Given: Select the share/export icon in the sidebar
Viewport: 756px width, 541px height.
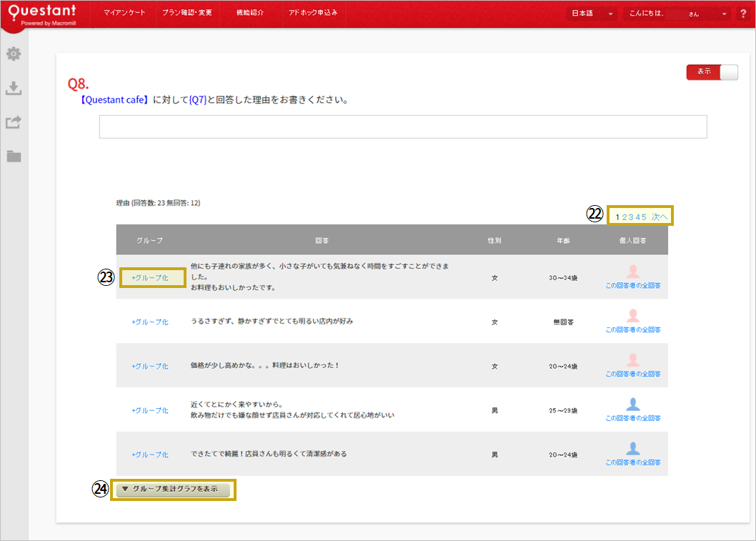Looking at the screenshot, I should point(13,122).
